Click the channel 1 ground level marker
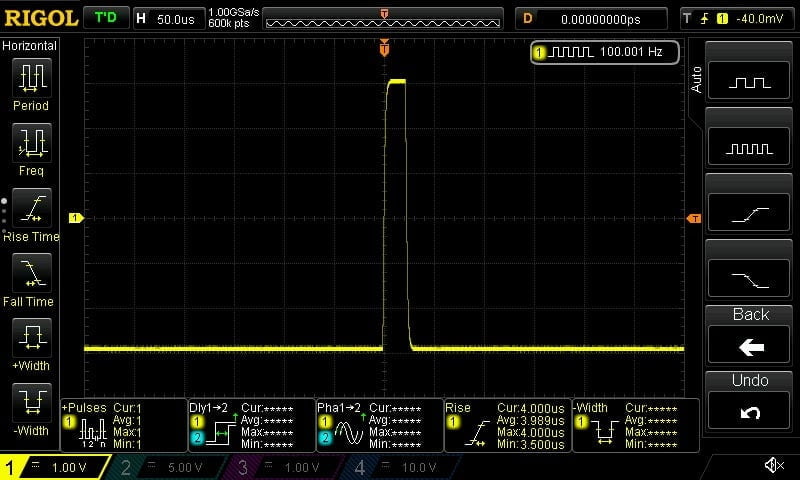 tap(76, 218)
